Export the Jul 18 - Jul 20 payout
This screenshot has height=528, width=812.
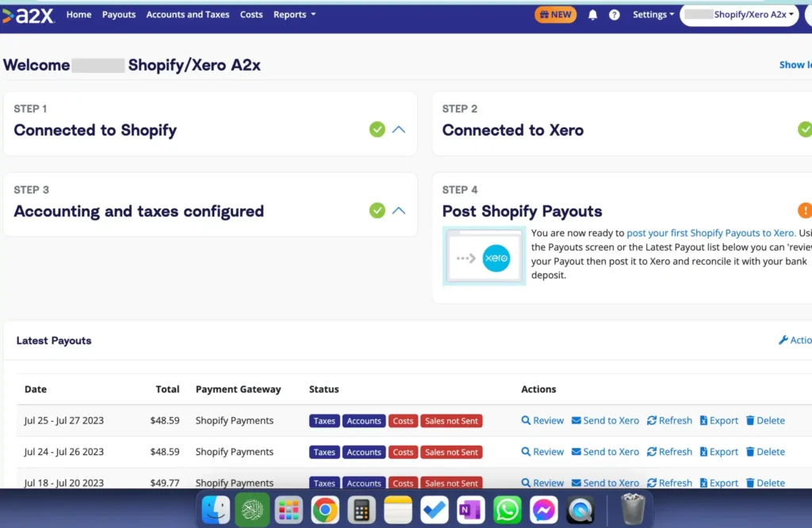click(718, 483)
